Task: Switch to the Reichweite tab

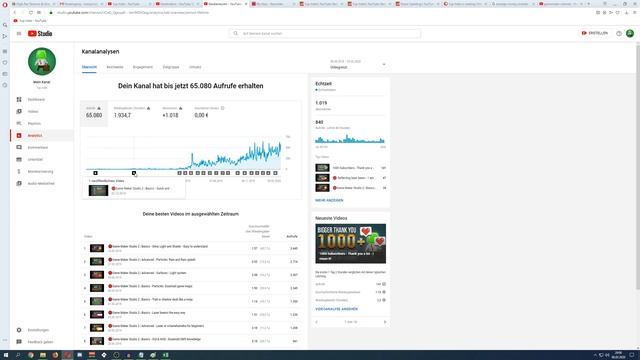Action: coord(115,67)
